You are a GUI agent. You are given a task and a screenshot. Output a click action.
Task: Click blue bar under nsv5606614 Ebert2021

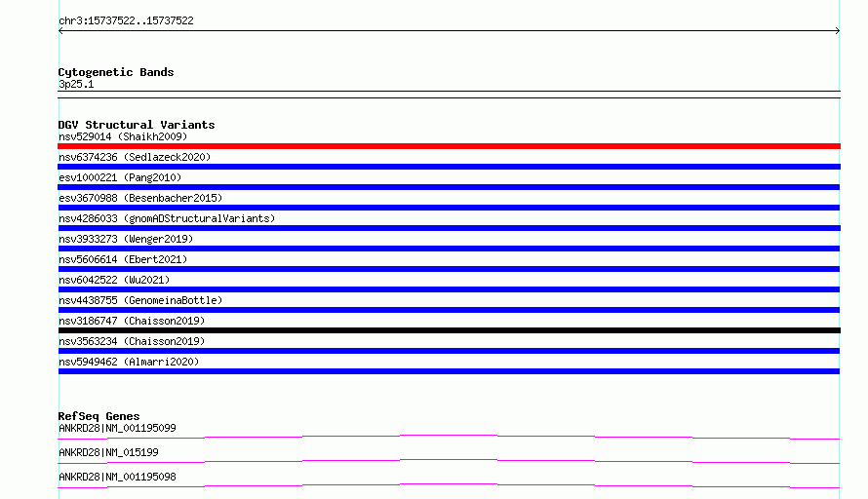point(449,269)
